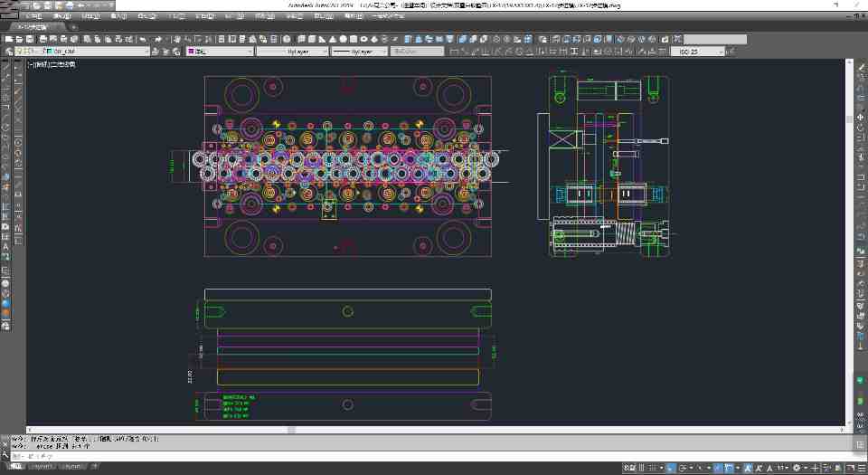Open the File menu in menu bar
The image size is (868, 475).
pos(33,16)
